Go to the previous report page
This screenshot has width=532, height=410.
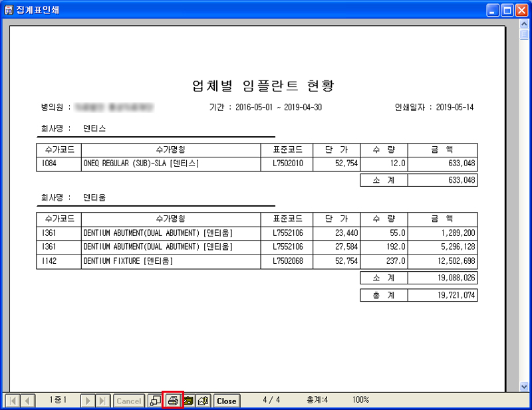[27, 401]
